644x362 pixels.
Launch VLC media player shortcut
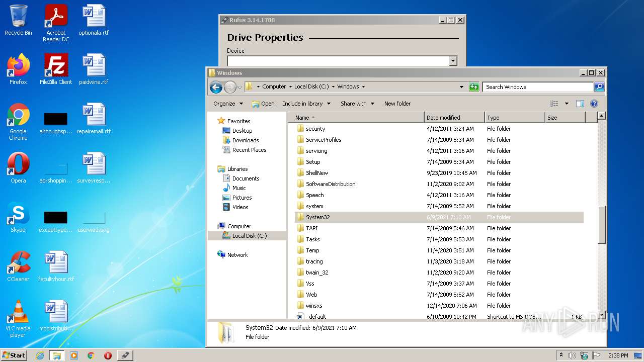pos(18,319)
